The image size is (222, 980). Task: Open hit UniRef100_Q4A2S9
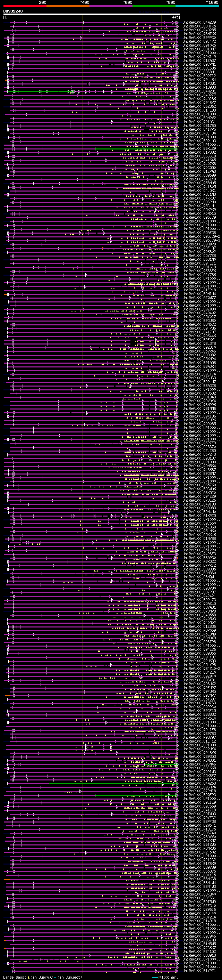coord(199,23)
